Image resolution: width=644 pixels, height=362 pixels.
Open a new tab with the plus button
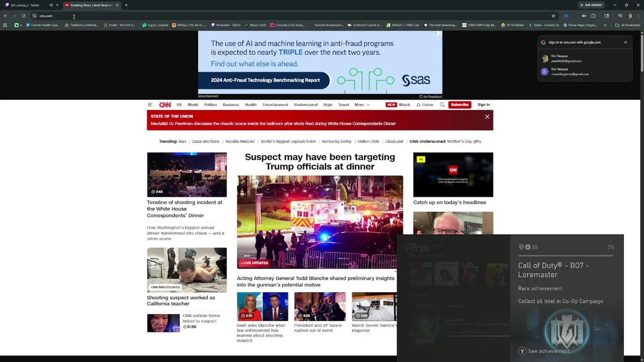click(126, 5)
